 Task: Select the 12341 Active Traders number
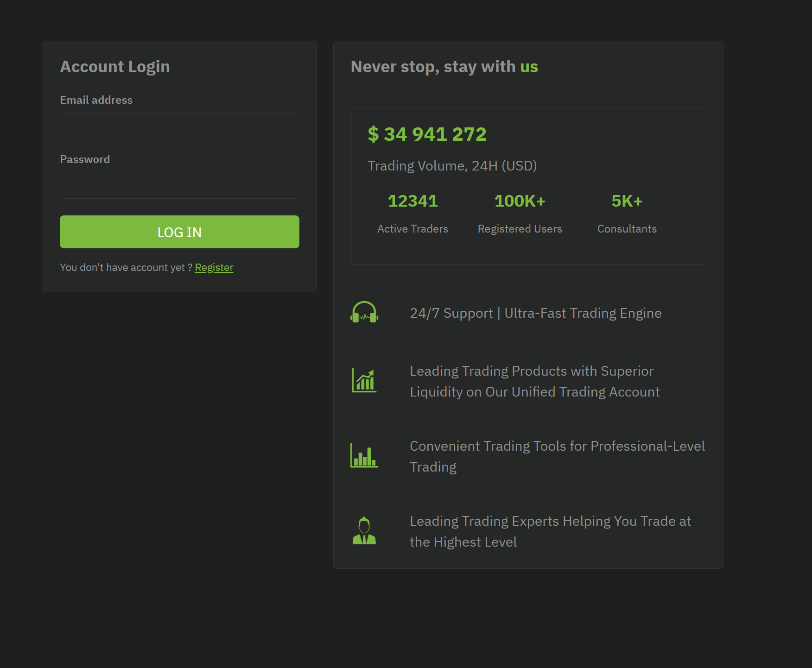click(412, 201)
